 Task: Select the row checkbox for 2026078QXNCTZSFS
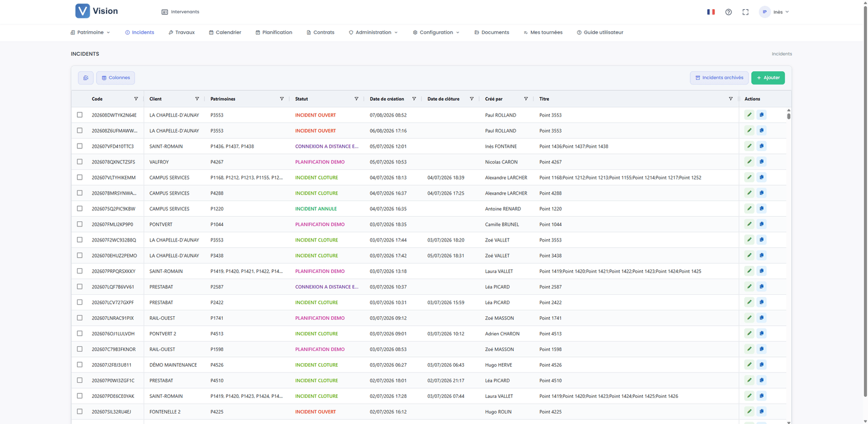(80, 162)
